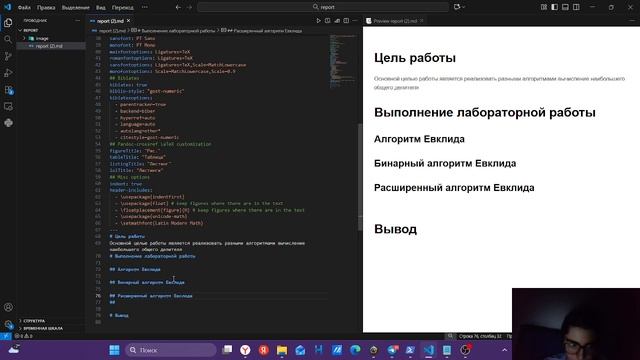Go back using the title bar arrow
640x360 pixels.
(x=178, y=7)
